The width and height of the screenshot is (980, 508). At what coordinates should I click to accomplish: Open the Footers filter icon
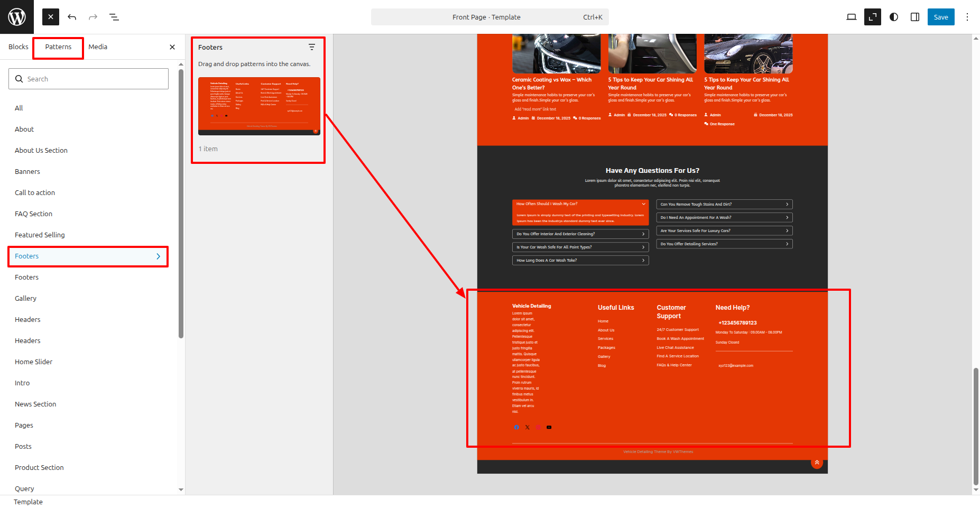[312, 47]
